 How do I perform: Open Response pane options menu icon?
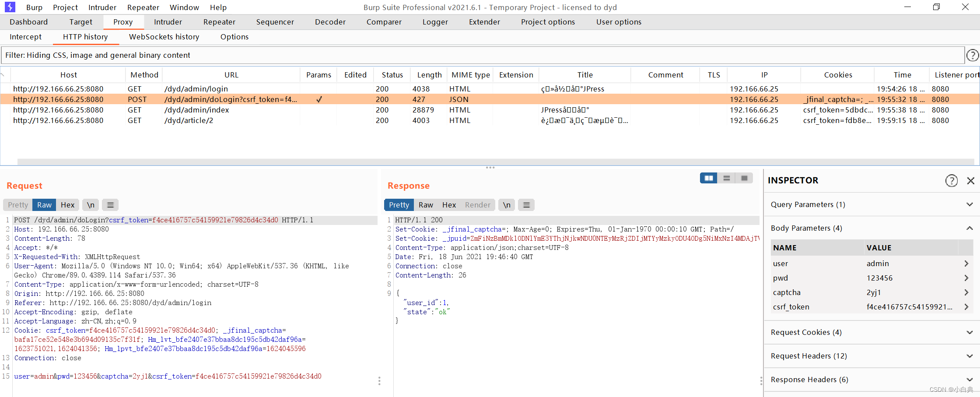[x=526, y=205]
